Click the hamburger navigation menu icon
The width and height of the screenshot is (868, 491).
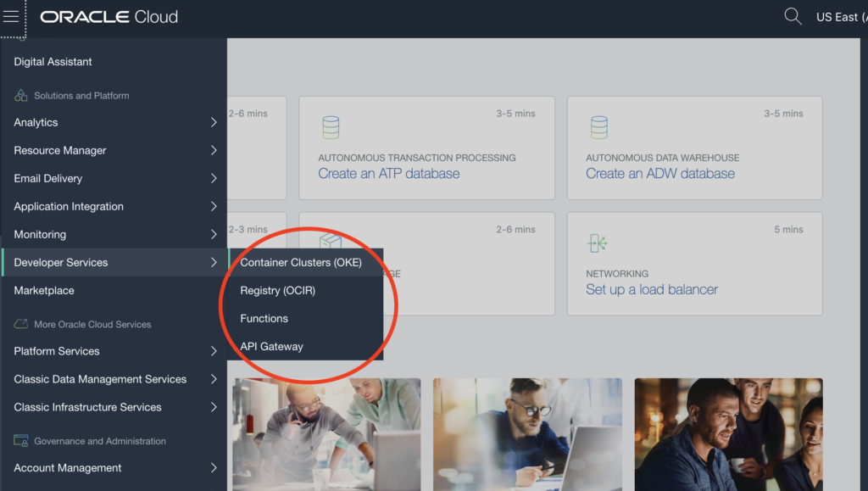[11, 17]
